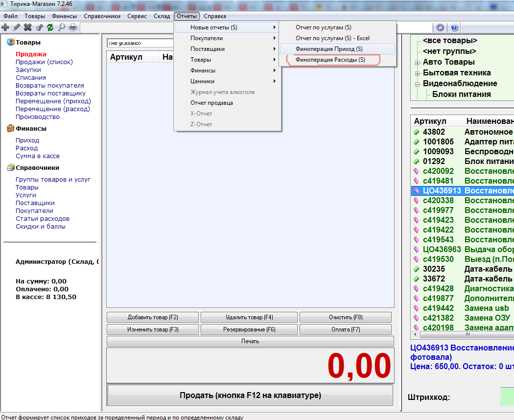514x420 pixels.
Task: Click pink tag icon of item c420338
Action: (x=416, y=200)
